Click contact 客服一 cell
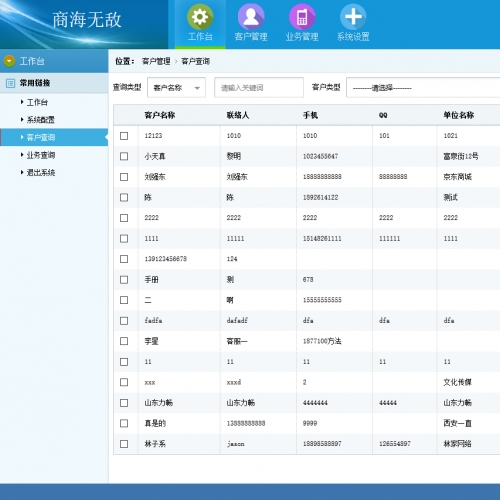The width and height of the screenshot is (500, 500). tap(237, 341)
